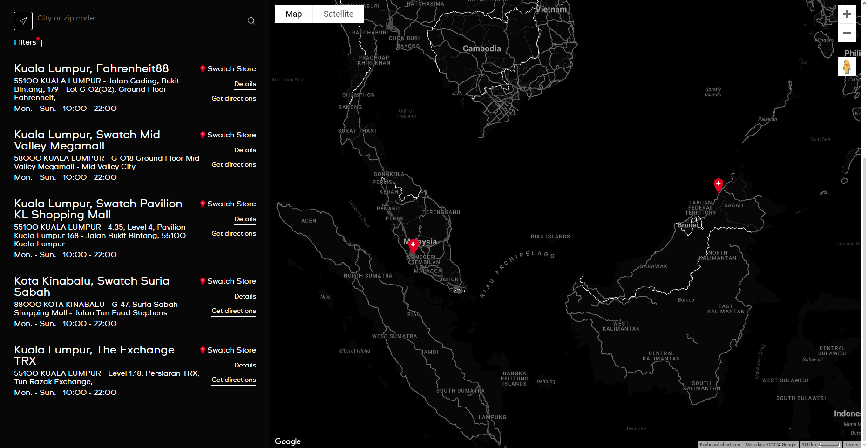Zoom in on the map
Image resolution: width=868 pixels, height=448 pixels.
[847, 14]
